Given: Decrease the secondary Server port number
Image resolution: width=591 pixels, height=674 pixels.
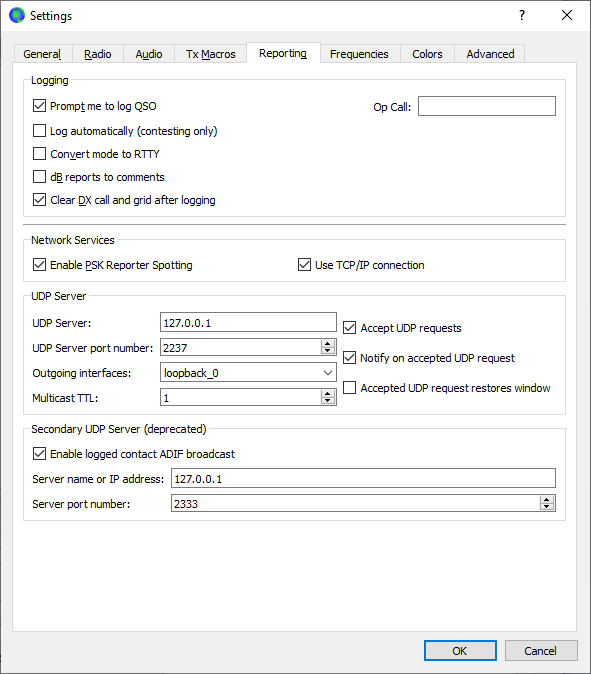Looking at the screenshot, I should 547,507.
